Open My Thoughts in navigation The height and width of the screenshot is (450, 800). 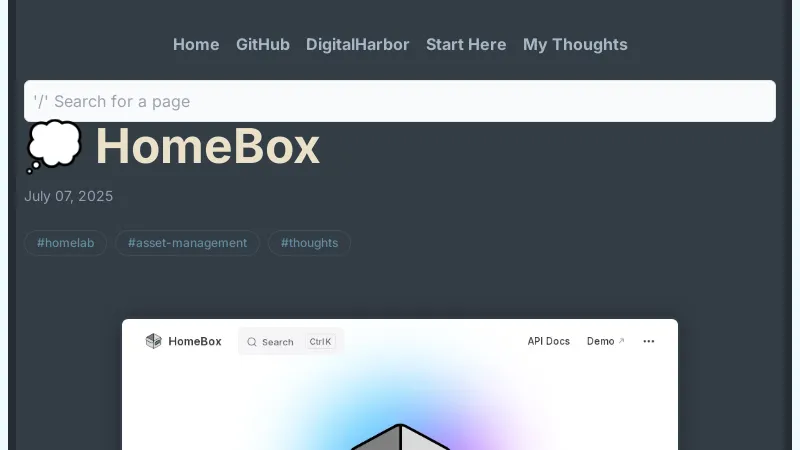tap(575, 44)
